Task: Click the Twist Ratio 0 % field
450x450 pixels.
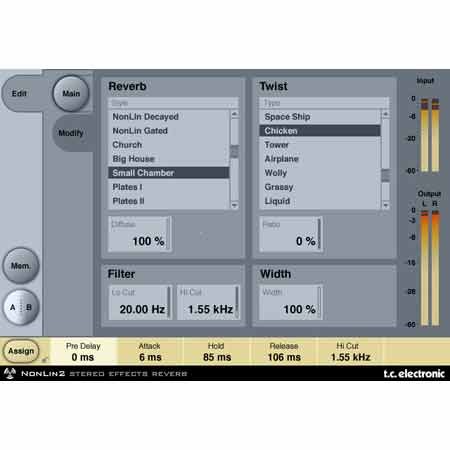Action: click(291, 234)
